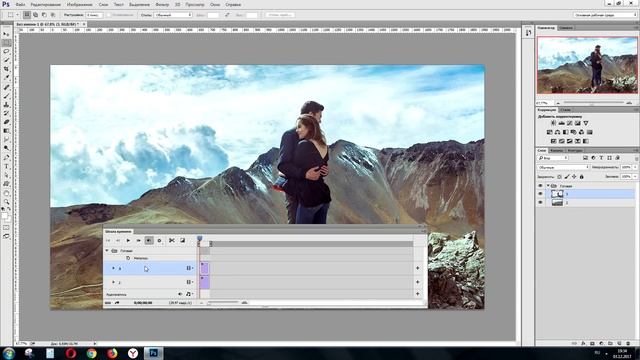This screenshot has height=360, width=640.
Task: Split clip at playhead with scissors icon
Action: coord(172,240)
